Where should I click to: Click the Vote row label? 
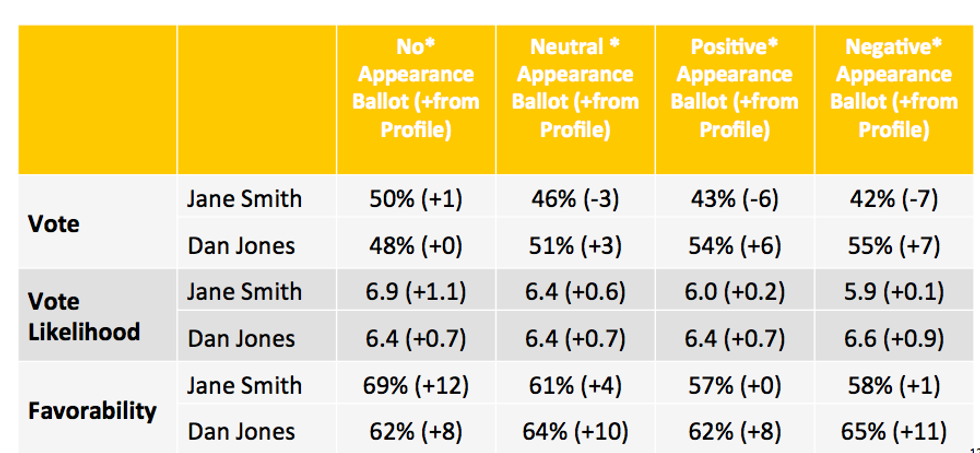pyautogui.click(x=54, y=223)
